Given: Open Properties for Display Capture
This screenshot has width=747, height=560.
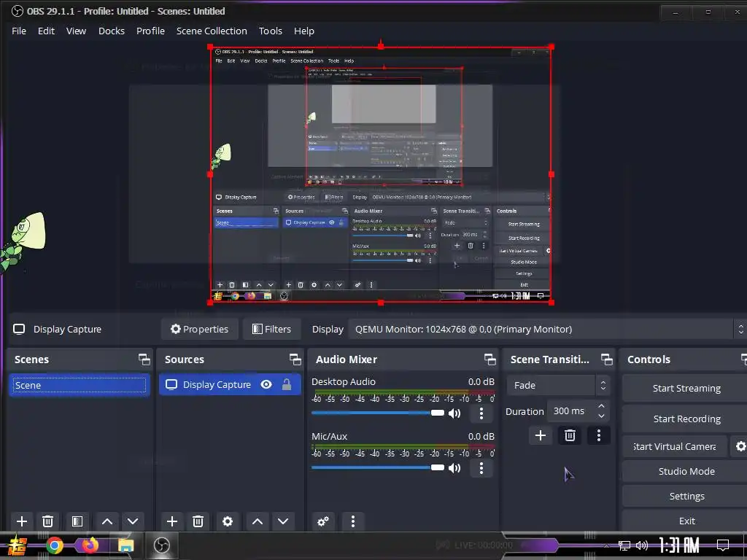Looking at the screenshot, I should point(200,329).
